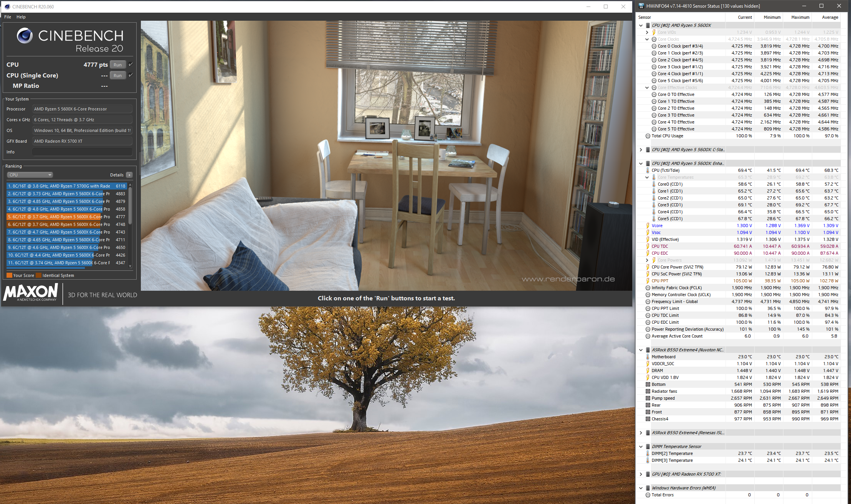Click the CPU PPT lightning bolt icon
851x504 pixels.
click(x=648, y=281)
